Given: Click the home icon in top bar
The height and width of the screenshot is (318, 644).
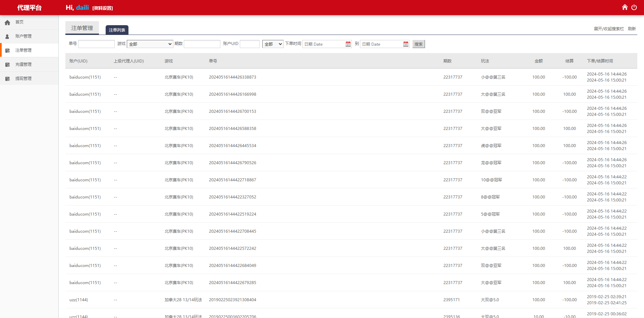Looking at the screenshot, I should pyautogui.click(x=625, y=7).
